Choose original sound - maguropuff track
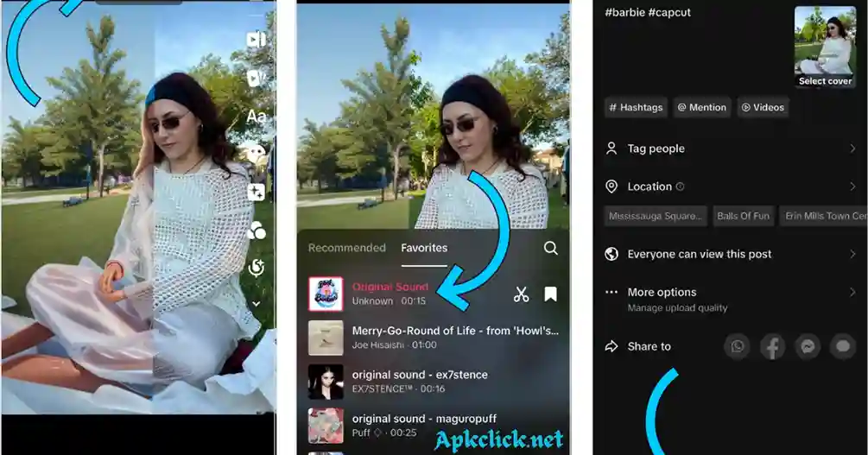 click(x=434, y=425)
